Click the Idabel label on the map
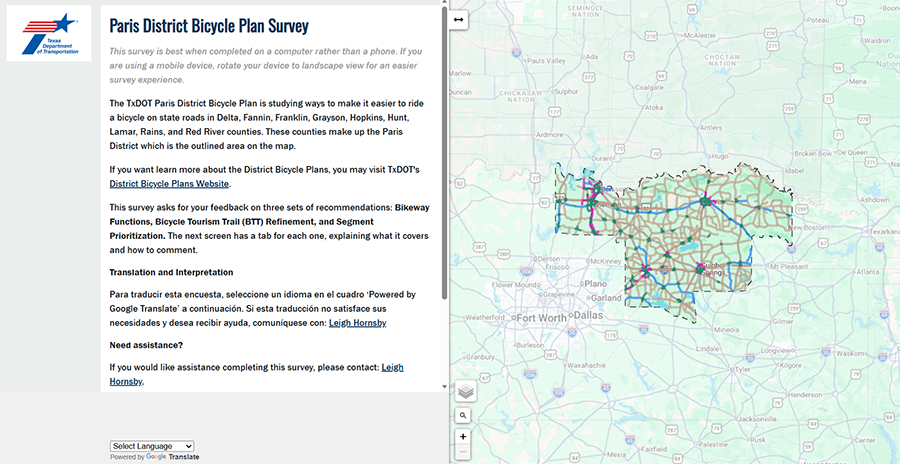Screen dimensions: 900x464 [795, 171]
